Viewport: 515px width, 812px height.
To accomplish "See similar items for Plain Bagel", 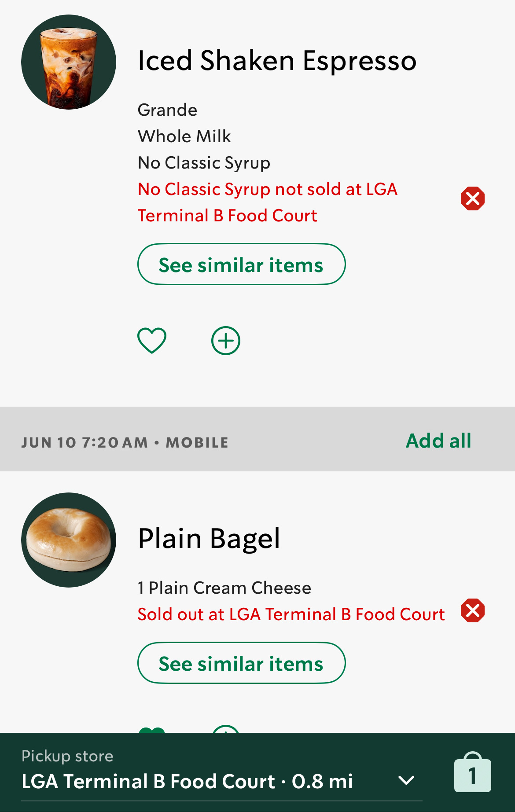I will [241, 663].
